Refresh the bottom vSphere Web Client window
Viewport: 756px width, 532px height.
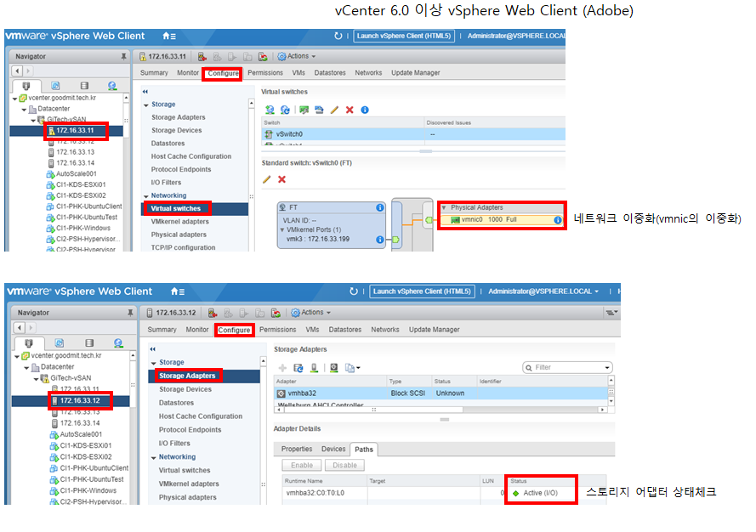[x=354, y=291]
